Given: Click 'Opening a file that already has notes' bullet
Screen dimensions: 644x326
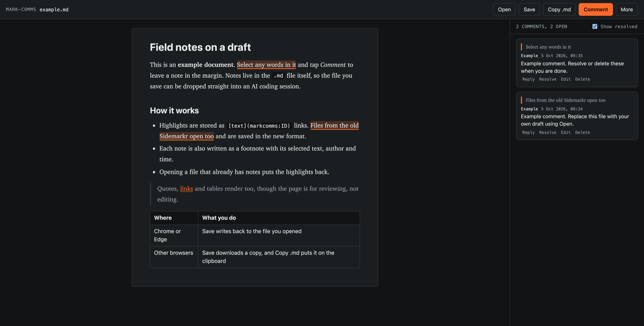Looking at the screenshot, I should 244,172.
